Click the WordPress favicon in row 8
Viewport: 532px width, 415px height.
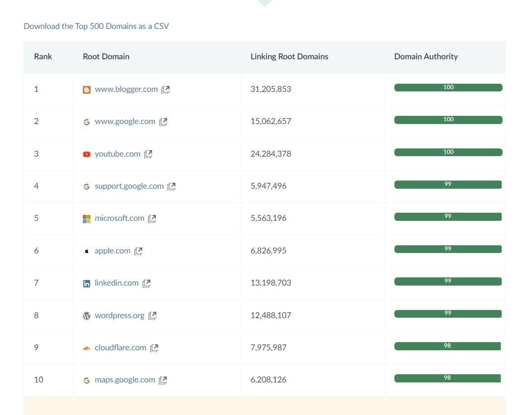(x=86, y=315)
